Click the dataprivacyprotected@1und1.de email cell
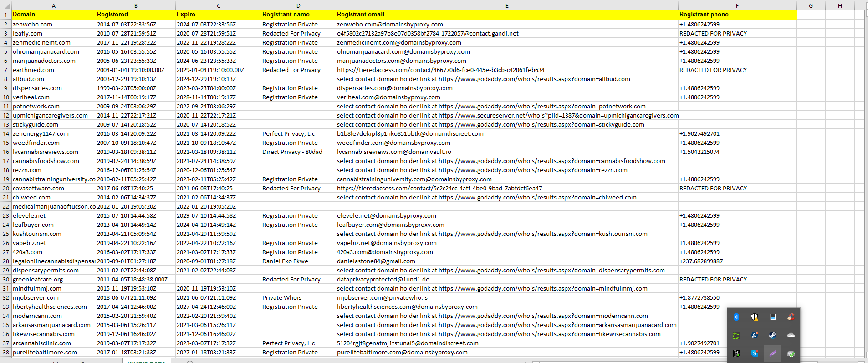This screenshot has height=363, width=868. point(507,279)
